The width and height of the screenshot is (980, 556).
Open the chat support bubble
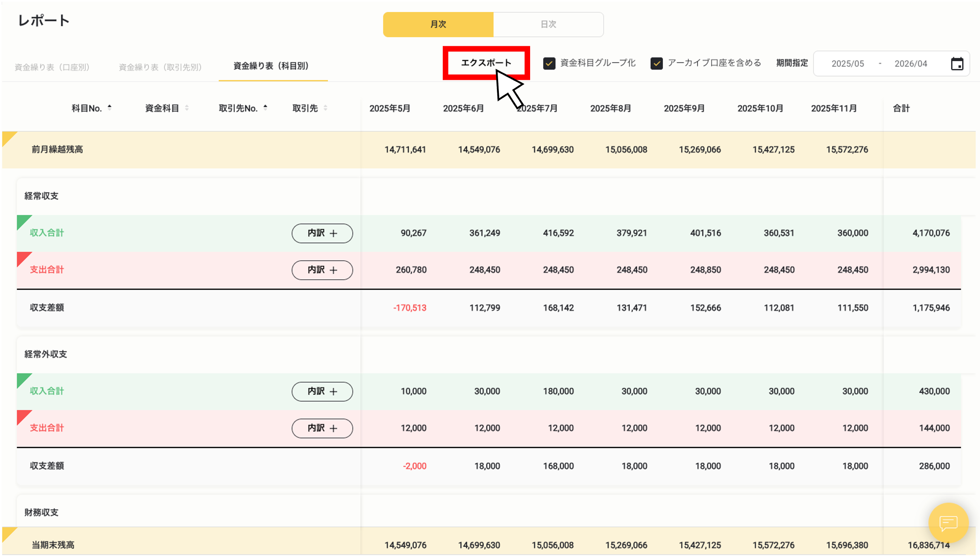coord(948,523)
